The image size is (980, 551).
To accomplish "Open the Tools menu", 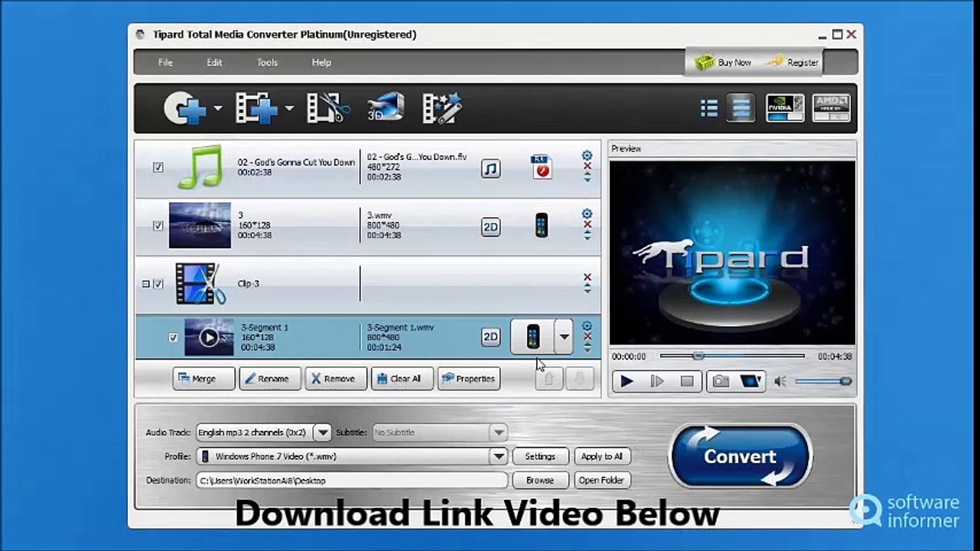I will (x=267, y=63).
